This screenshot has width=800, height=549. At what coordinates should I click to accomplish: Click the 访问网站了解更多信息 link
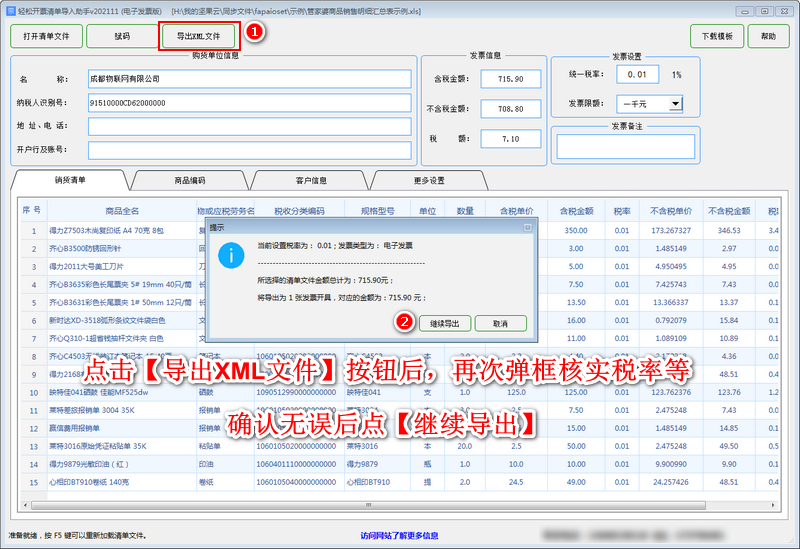click(x=399, y=535)
